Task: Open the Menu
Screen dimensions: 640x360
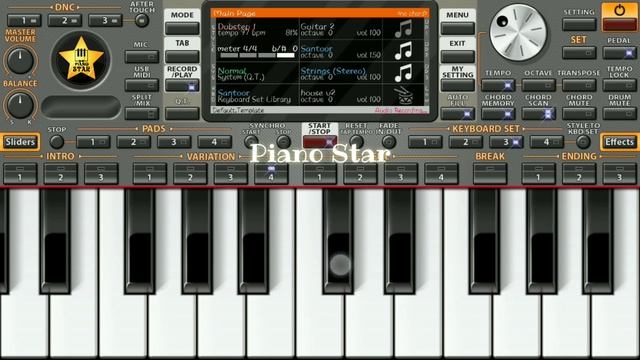Action: pyautogui.click(x=458, y=29)
